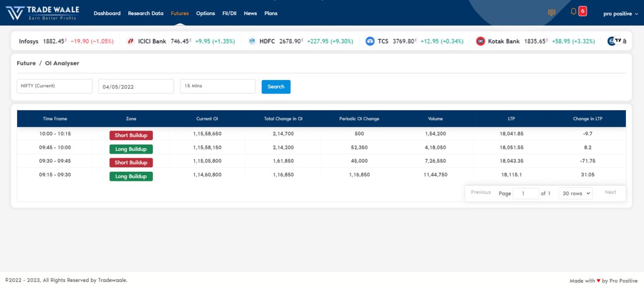Change the 30 rows per page dropdown
Image resolution: width=644 pixels, height=289 pixels.
(x=575, y=193)
